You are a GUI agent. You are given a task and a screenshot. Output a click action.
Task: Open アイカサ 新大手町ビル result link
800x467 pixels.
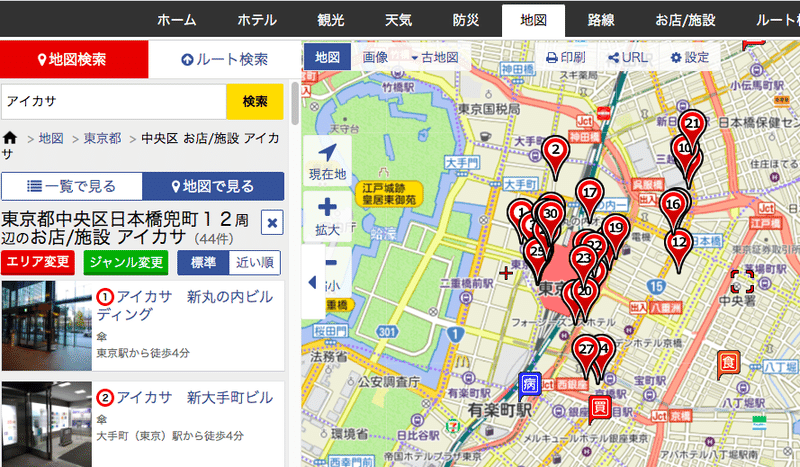pyautogui.click(x=194, y=397)
